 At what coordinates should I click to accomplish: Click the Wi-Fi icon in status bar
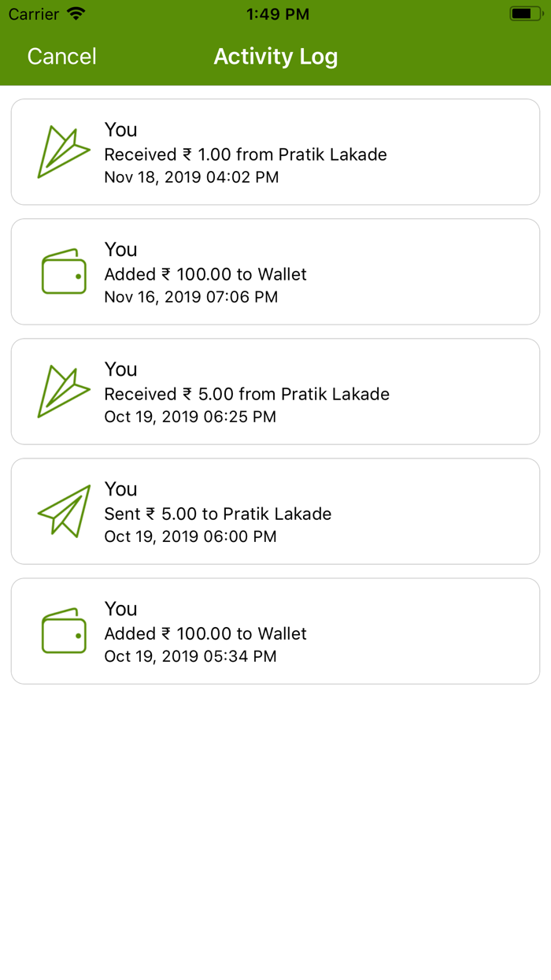point(76,14)
